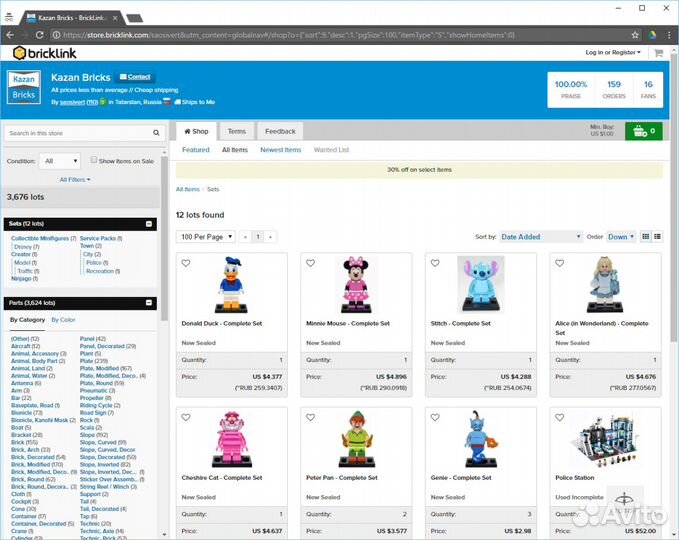Click the Contact button

(135, 77)
